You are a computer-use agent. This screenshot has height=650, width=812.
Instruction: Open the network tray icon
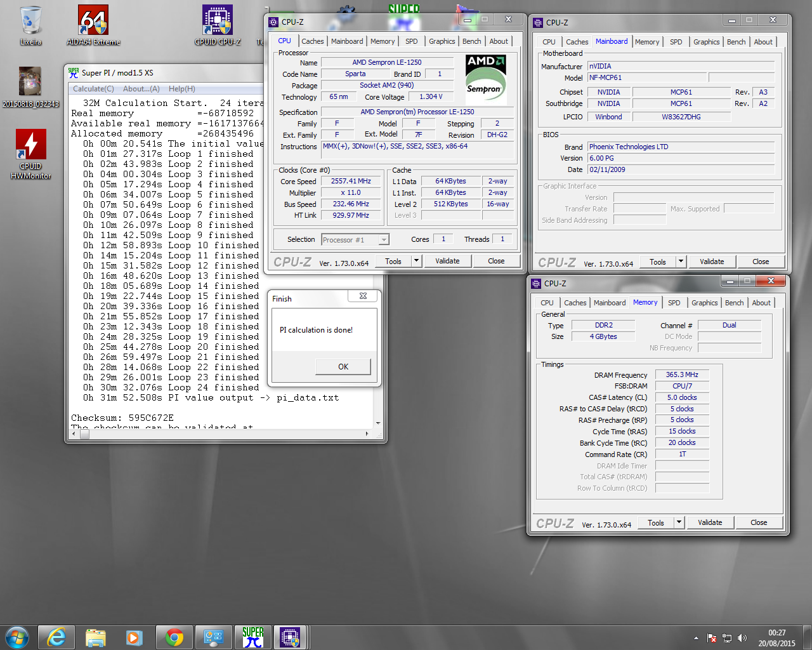(727, 638)
